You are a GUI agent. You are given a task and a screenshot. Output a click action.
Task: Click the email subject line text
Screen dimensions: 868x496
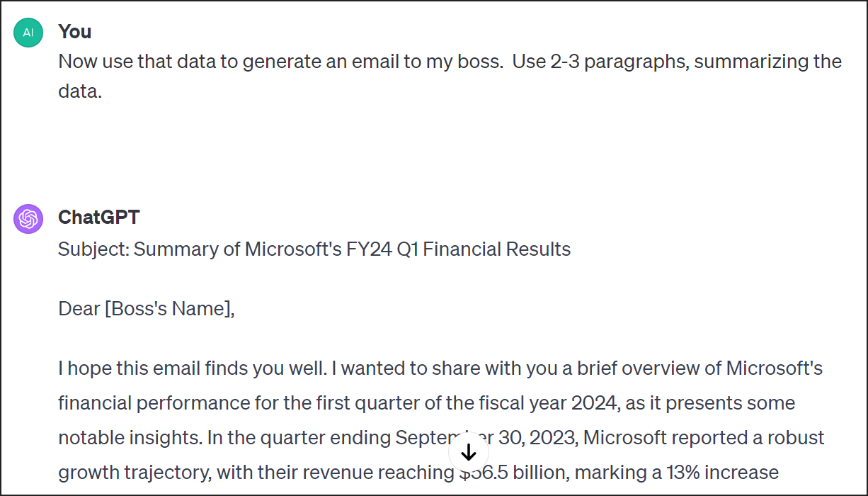(314, 249)
